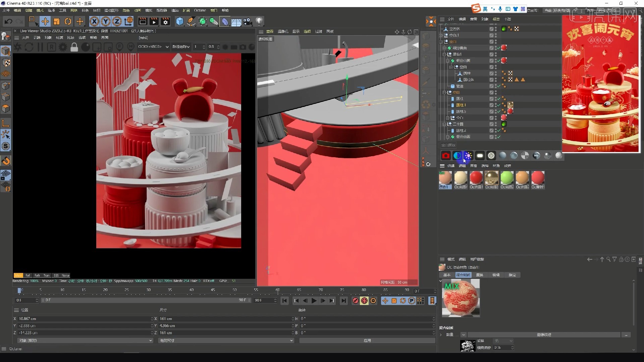The image size is (644, 362).
Task: Click the Y size input field
Action: pyautogui.click(x=226, y=326)
